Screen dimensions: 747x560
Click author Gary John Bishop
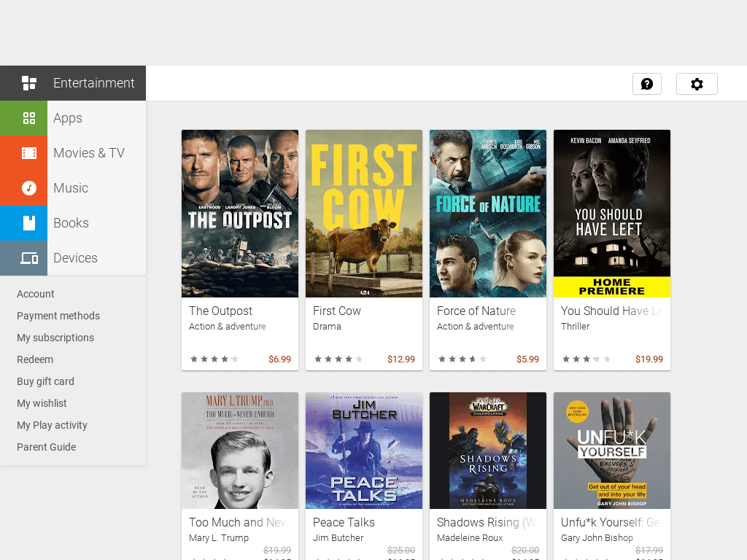point(597,537)
